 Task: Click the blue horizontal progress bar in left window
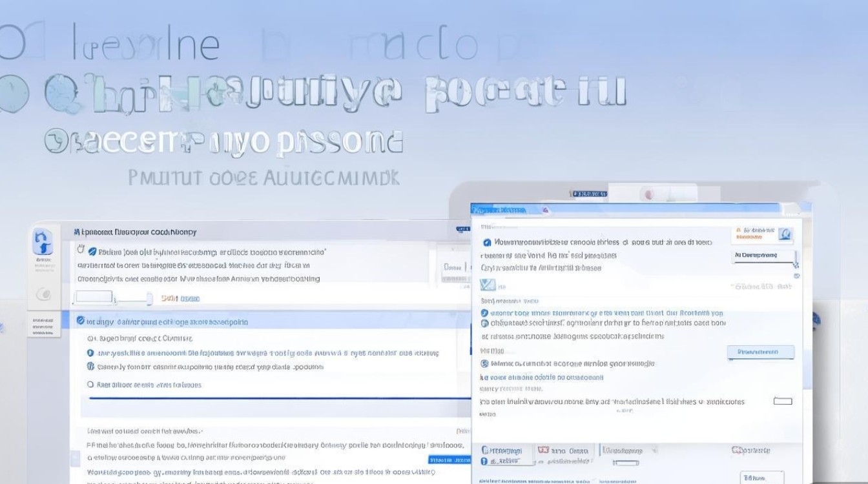coord(278,398)
